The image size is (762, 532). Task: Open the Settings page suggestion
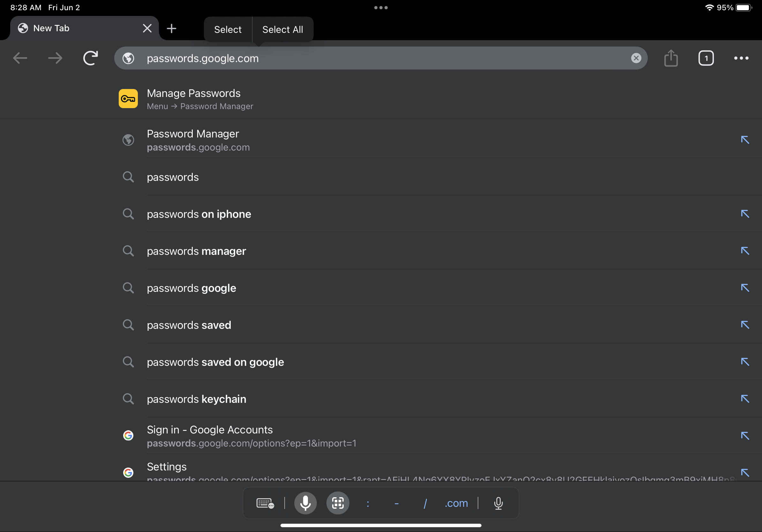coord(381,468)
